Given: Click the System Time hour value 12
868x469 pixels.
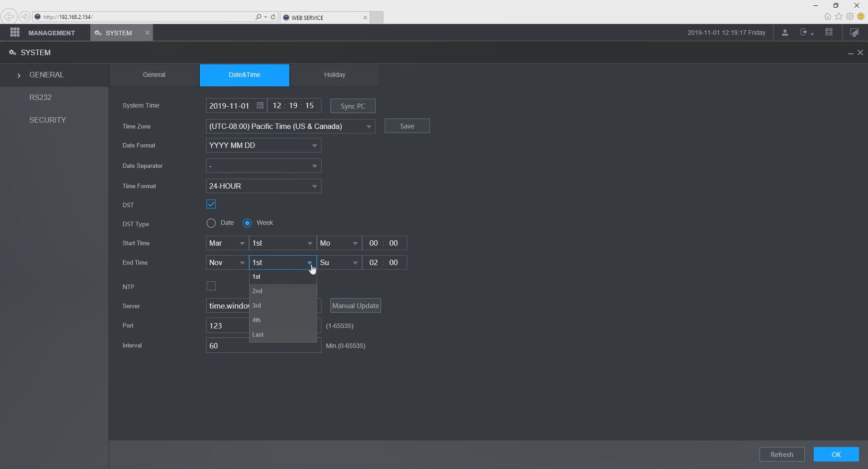Looking at the screenshot, I should tap(277, 106).
